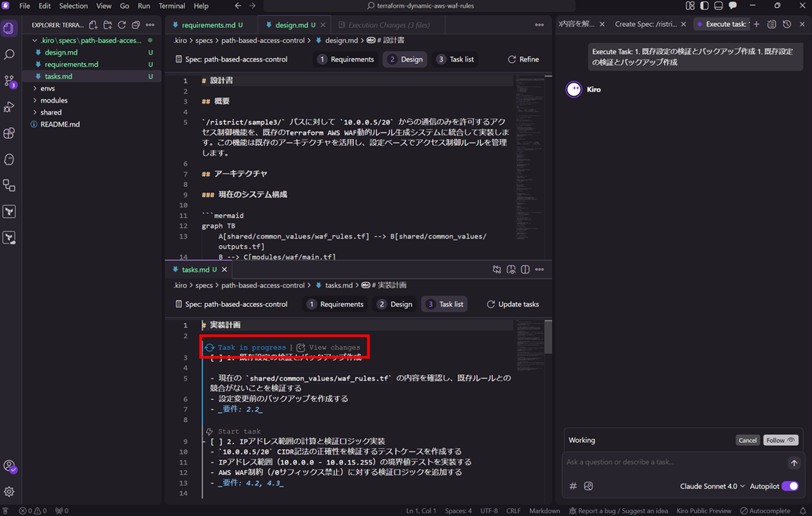Screen dimensions: 812x516
Task: Open the Help menu
Action: 201,6
